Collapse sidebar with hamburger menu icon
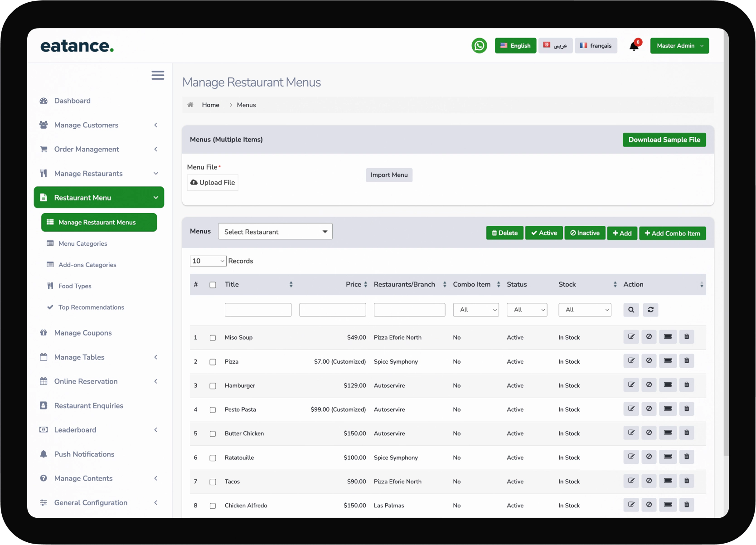Screen dimensions: 756x545 158,75
